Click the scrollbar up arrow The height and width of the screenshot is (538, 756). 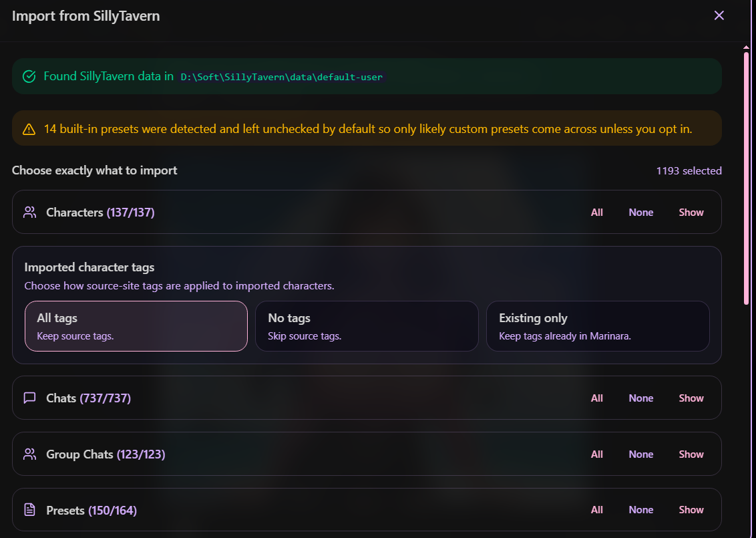pos(747,47)
